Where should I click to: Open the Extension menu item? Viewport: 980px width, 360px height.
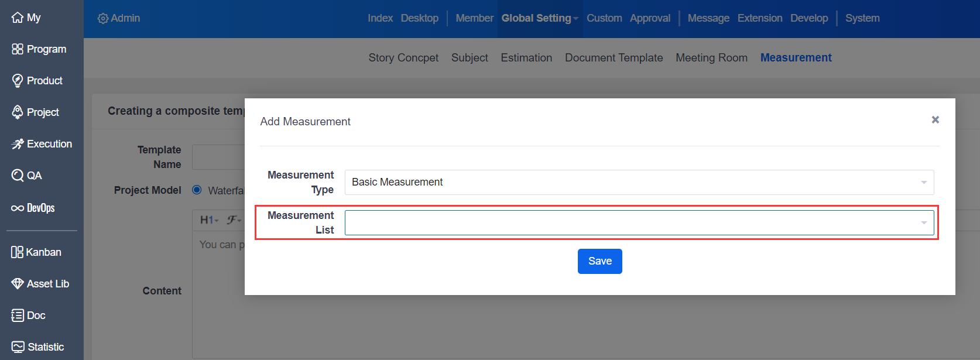point(759,18)
